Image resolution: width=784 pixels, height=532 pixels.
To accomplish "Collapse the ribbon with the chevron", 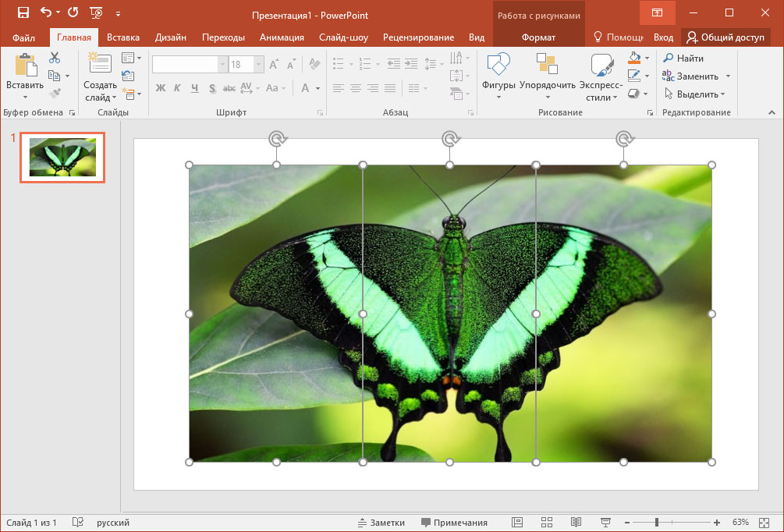I will coord(772,113).
